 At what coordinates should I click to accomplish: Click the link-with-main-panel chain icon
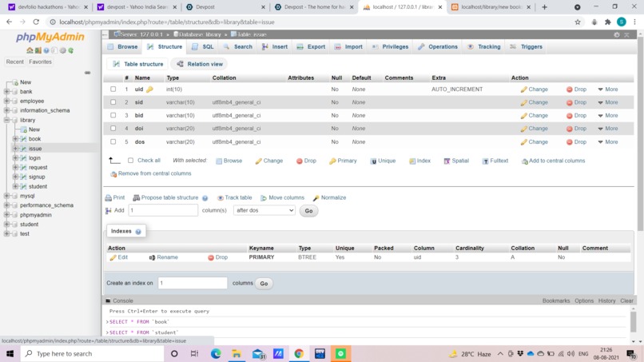click(x=87, y=73)
